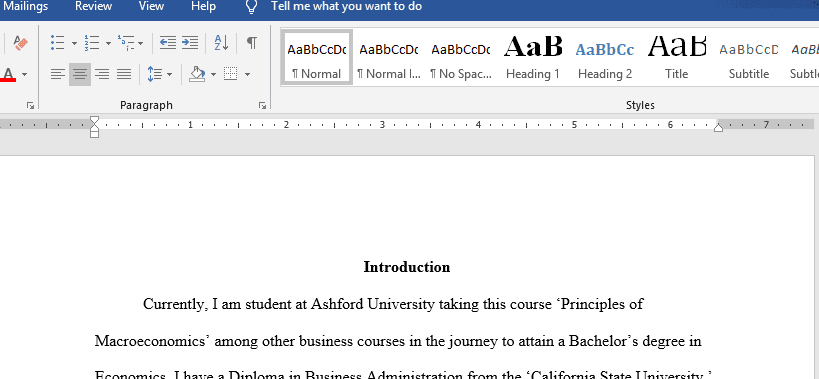Apply bullet list formatting
The image size is (819, 379).
pos(57,43)
